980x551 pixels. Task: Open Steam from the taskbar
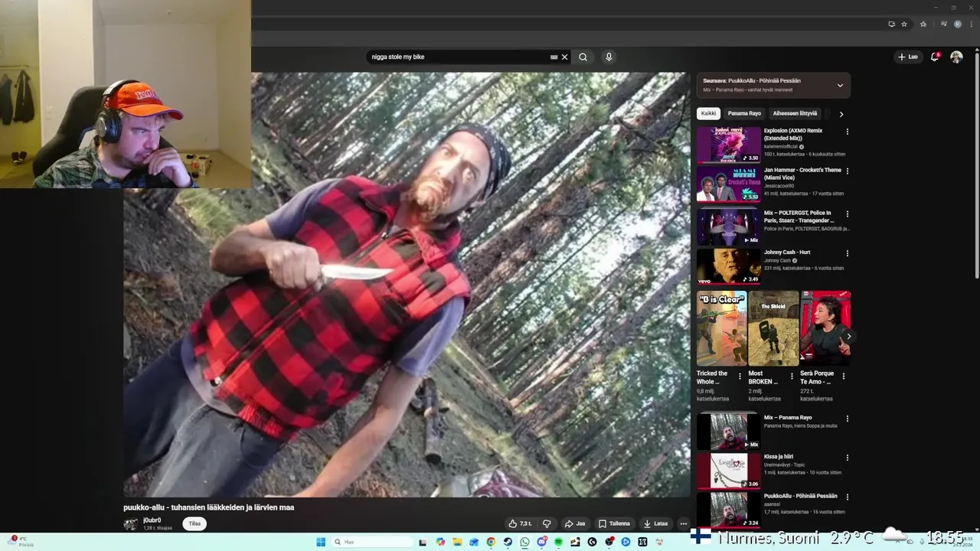click(x=508, y=542)
